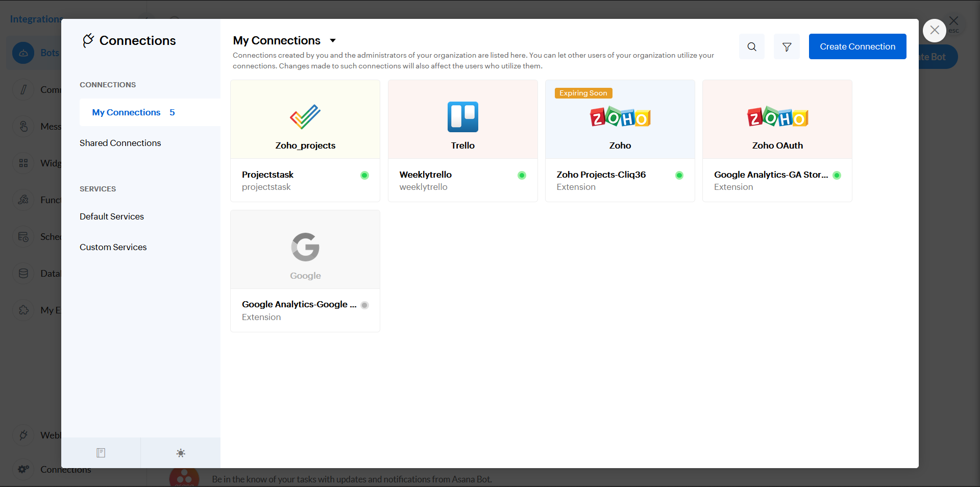Click the My Connections count 5
The height and width of the screenshot is (487, 980).
[172, 112]
